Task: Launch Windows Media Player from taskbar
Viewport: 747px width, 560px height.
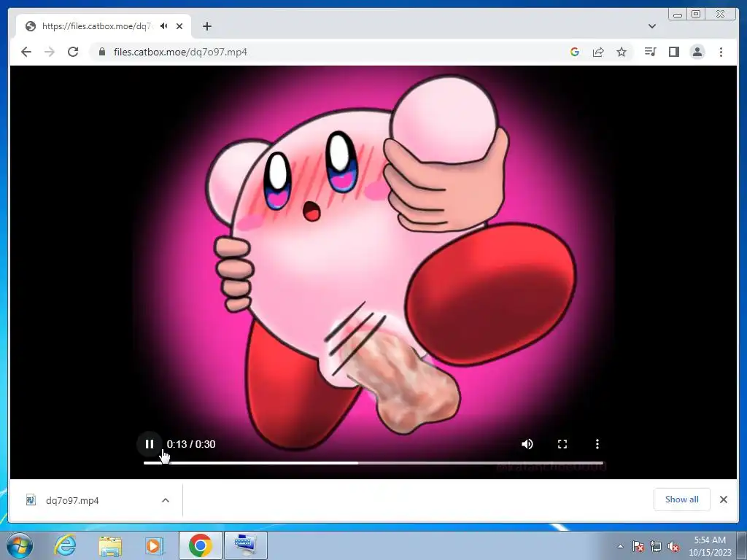Action: click(155, 545)
